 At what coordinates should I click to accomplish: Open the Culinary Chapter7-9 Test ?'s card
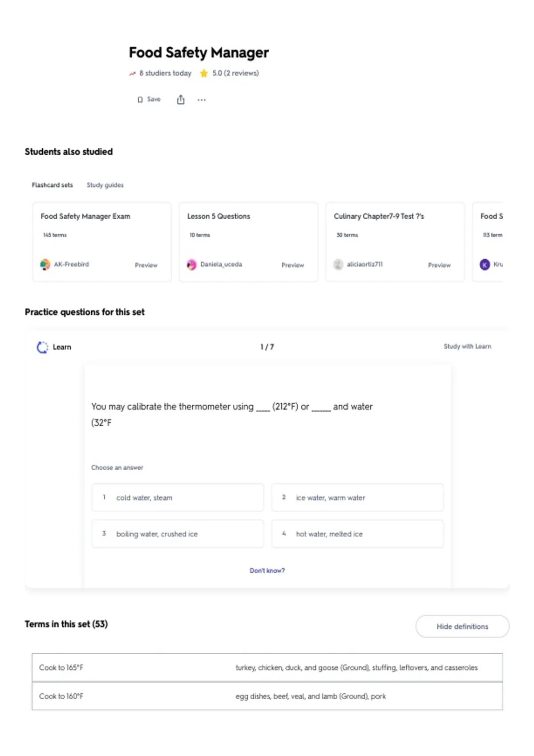395,242
